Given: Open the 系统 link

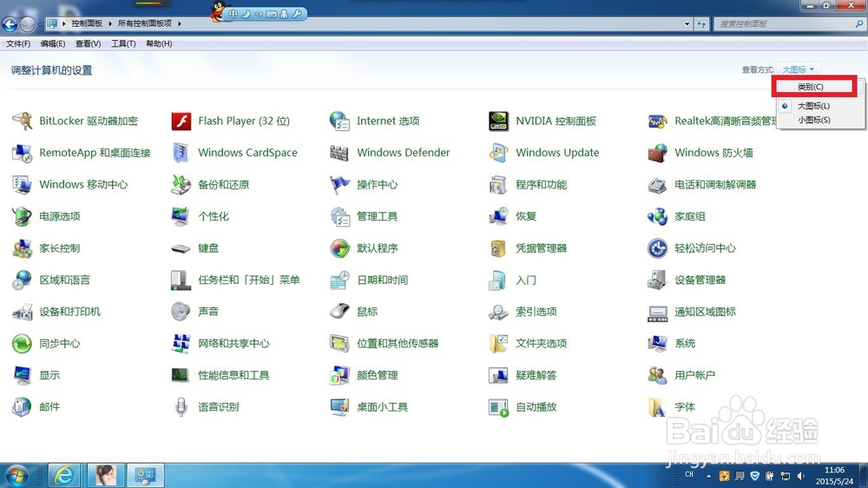Looking at the screenshot, I should point(685,344).
